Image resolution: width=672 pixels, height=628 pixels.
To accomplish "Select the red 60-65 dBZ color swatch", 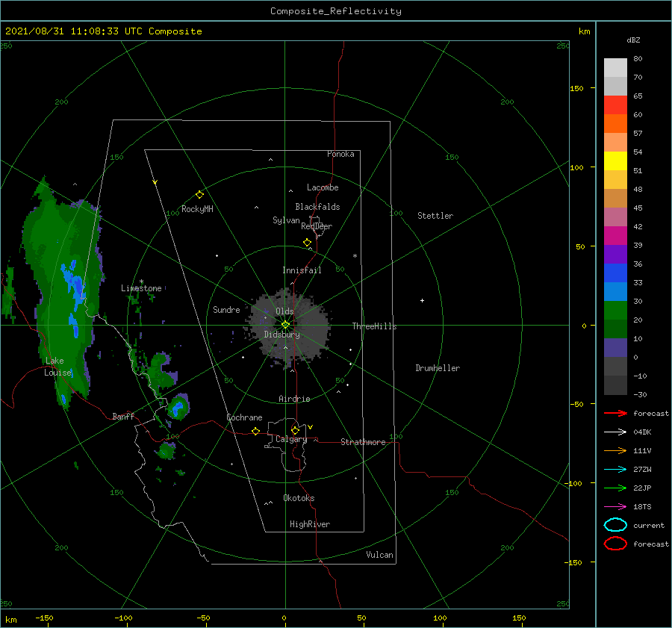I will tap(615, 105).
